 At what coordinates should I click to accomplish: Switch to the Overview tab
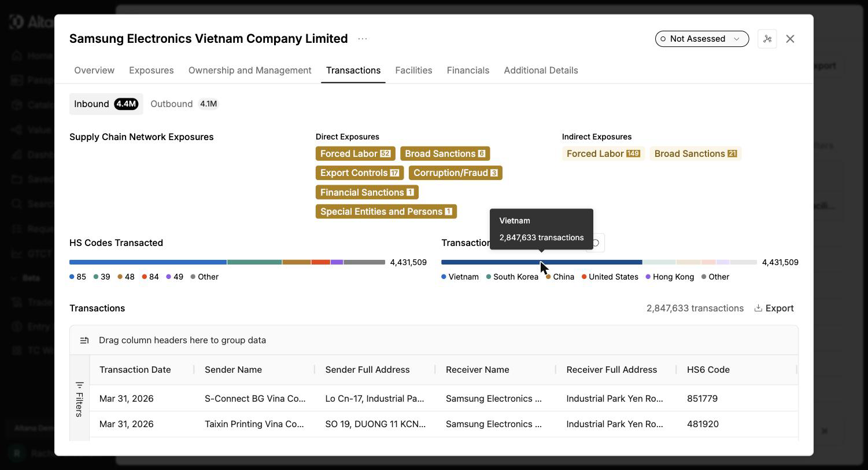pos(94,70)
